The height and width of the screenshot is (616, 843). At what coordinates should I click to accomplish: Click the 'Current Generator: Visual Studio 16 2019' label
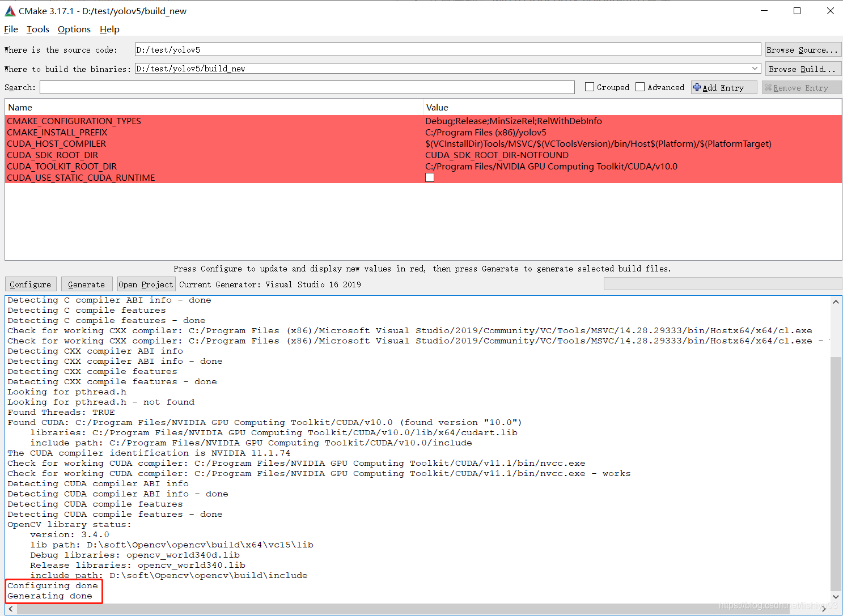click(270, 284)
